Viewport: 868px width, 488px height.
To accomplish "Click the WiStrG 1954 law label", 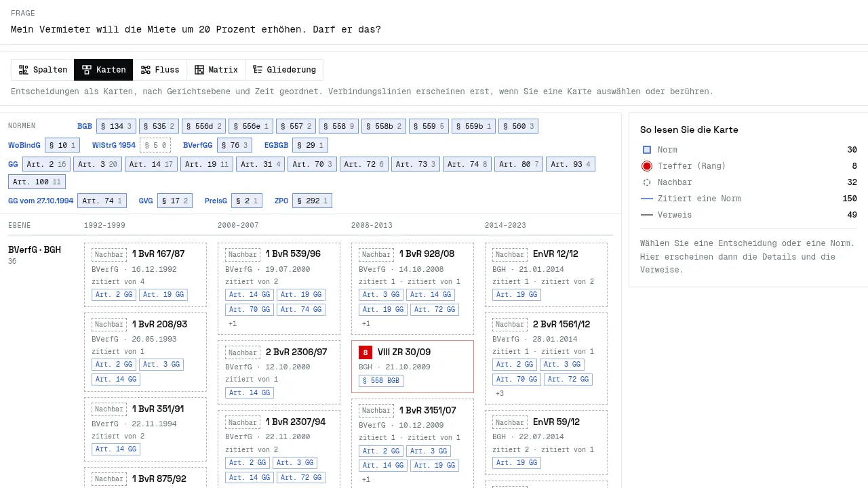I will (x=114, y=145).
